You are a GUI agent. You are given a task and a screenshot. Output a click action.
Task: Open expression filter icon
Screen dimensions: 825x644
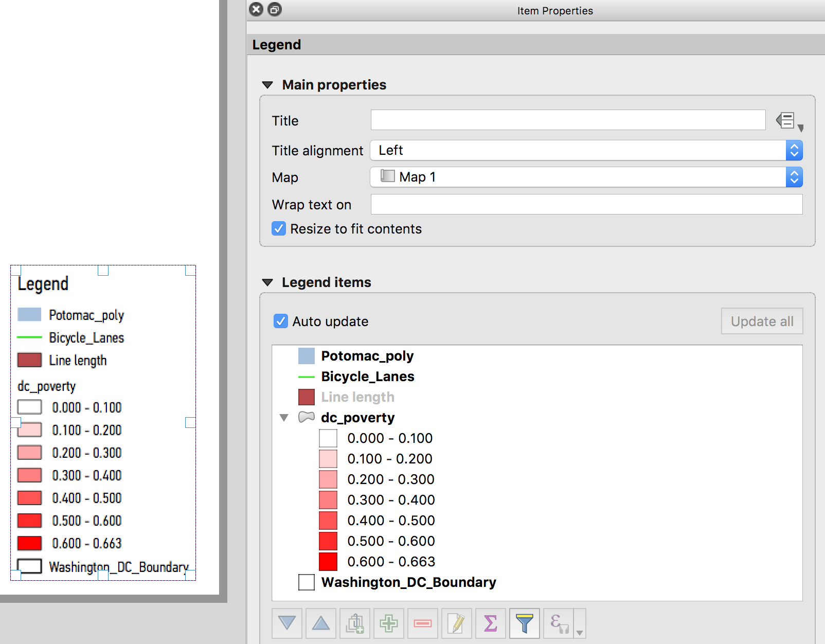pos(559,623)
